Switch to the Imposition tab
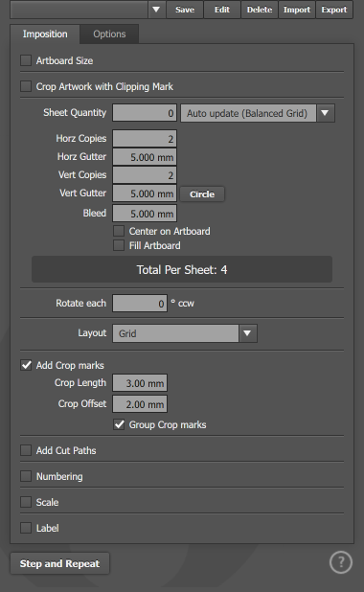This screenshot has width=364, height=592. click(x=45, y=34)
